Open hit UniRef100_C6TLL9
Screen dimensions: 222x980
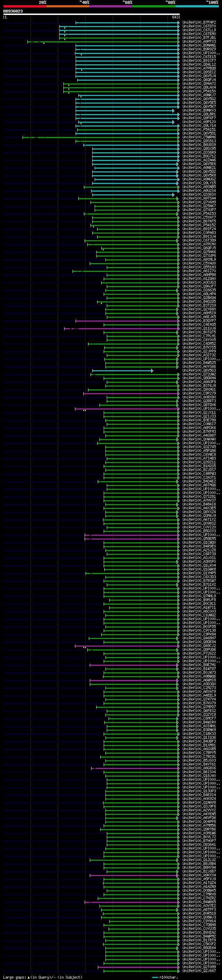click(x=199, y=30)
